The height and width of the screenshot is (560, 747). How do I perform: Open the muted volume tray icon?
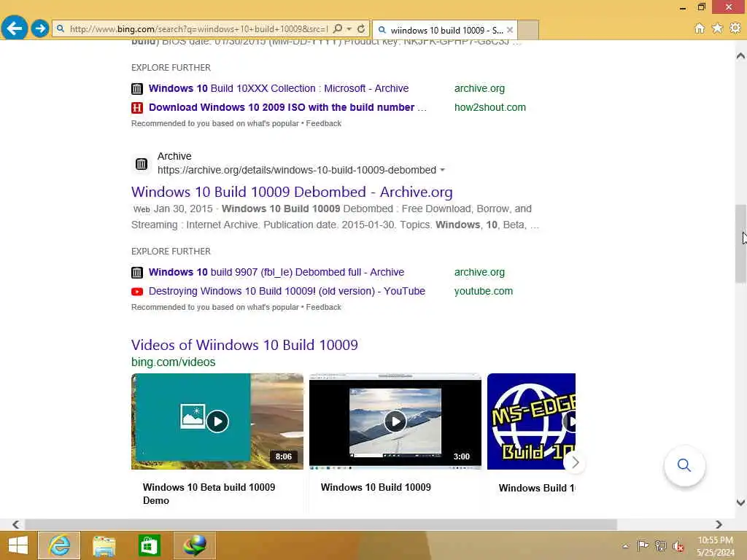coord(678,546)
